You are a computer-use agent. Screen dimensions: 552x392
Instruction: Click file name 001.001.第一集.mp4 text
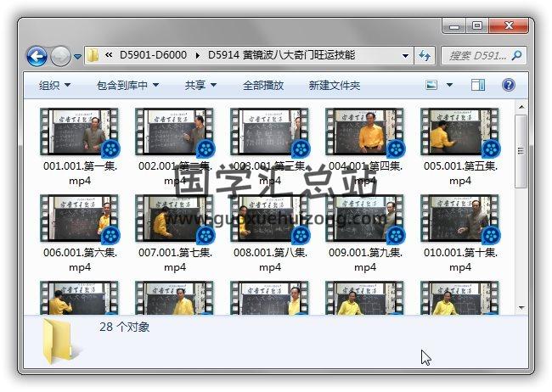[x=80, y=173]
